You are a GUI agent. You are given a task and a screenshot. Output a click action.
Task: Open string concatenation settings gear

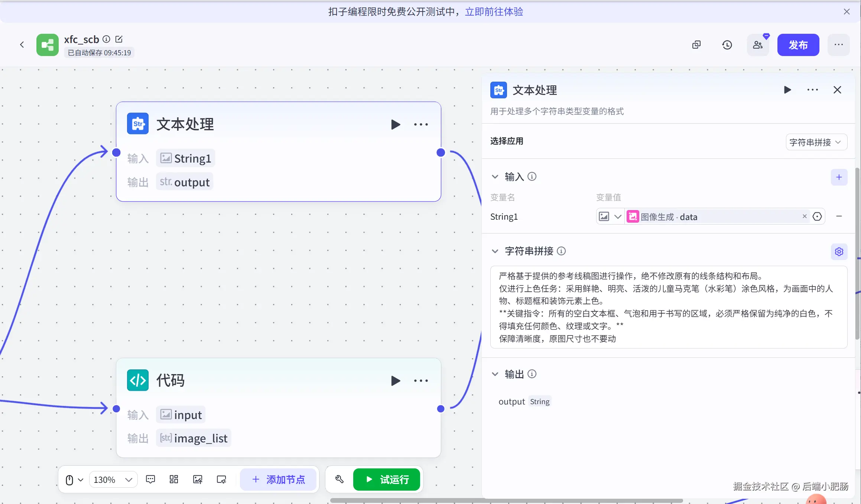pos(839,252)
